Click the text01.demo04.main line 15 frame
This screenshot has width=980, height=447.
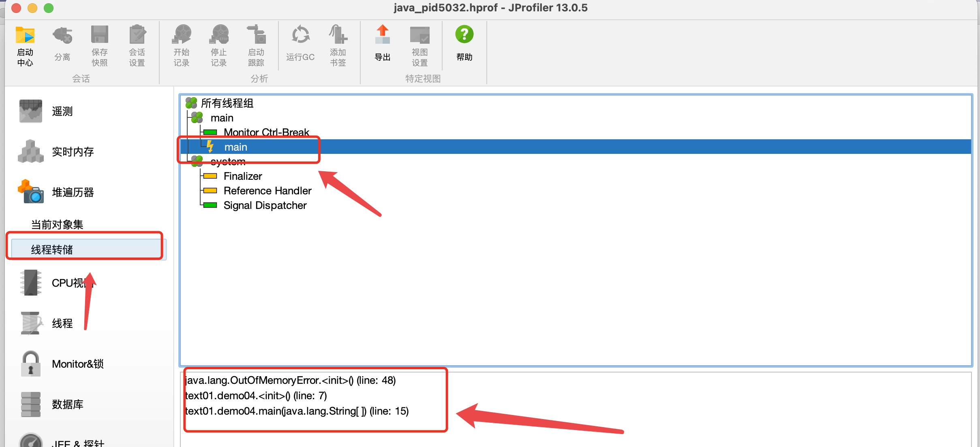point(297,411)
